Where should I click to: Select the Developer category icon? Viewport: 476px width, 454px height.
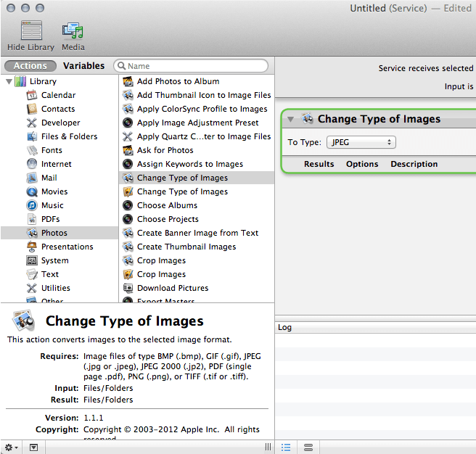[32, 123]
